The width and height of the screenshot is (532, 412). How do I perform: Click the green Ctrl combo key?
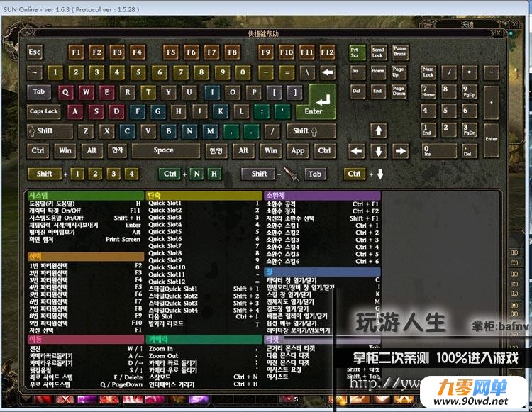pos(170,174)
